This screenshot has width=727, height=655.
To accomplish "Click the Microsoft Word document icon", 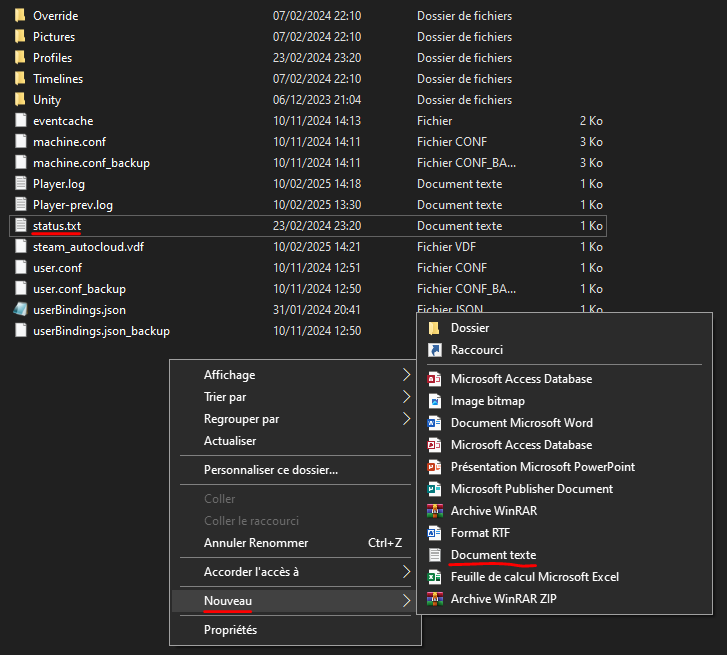I will (434, 423).
